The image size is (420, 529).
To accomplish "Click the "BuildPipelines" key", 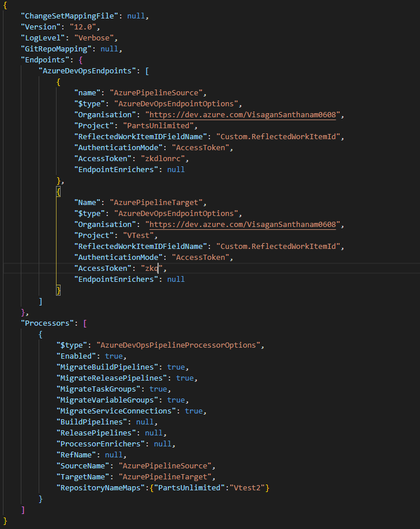I will (x=92, y=422).
